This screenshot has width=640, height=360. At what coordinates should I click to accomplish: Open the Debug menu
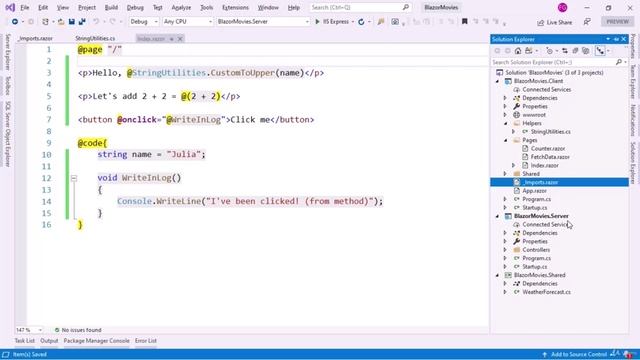[x=135, y=7]
